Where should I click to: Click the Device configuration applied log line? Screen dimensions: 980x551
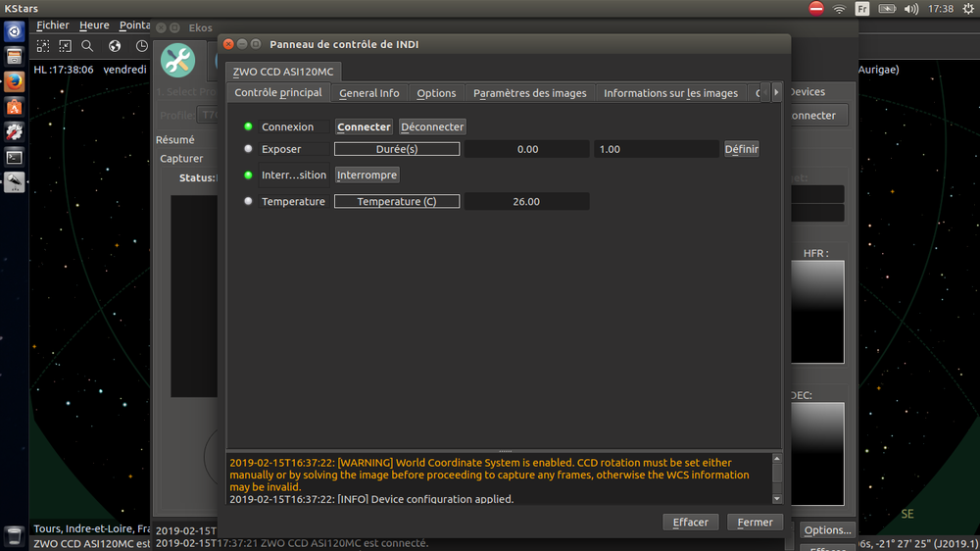371,499
